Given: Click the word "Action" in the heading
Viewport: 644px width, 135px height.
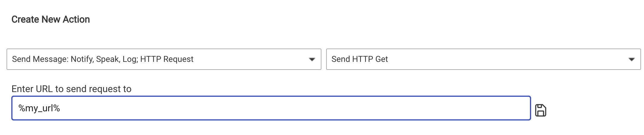Looking at the screenshot, I should 76,20.
